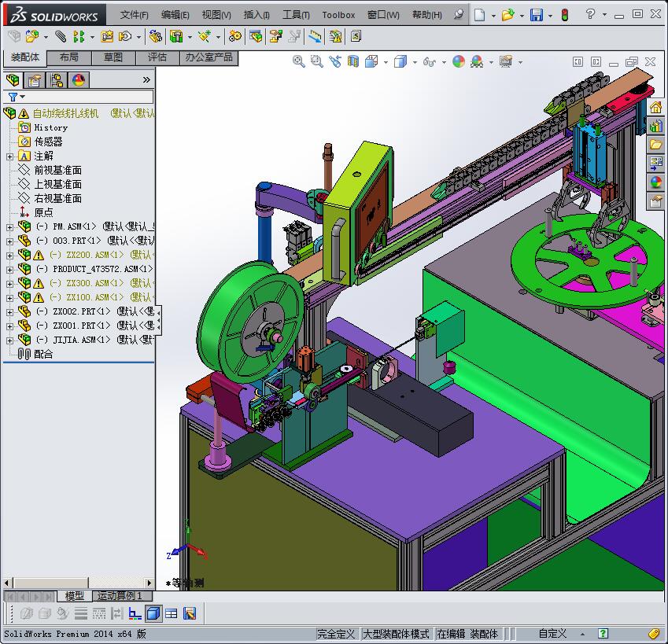Switch to the 评估 tab
The width and height of the screenshot is (668, 644).
tap(157, 57)
